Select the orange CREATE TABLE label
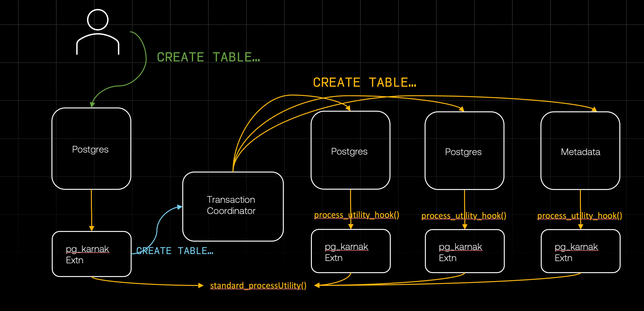Screen dimensions: 644x311 pyautogui.click(x=364, y=83)
